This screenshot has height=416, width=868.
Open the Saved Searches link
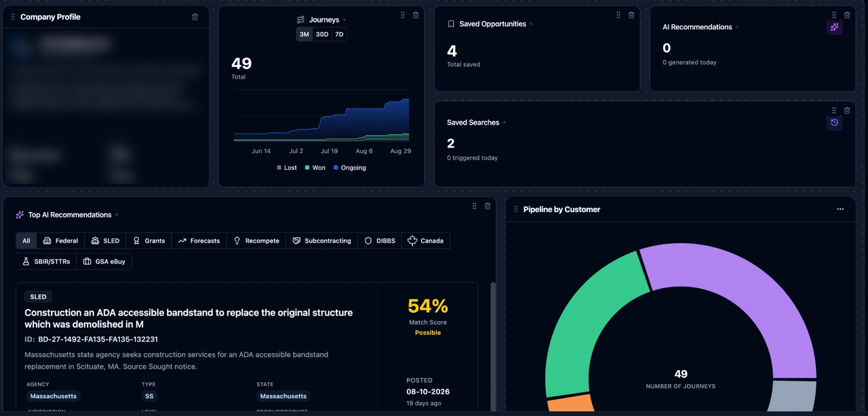[476, 123]
